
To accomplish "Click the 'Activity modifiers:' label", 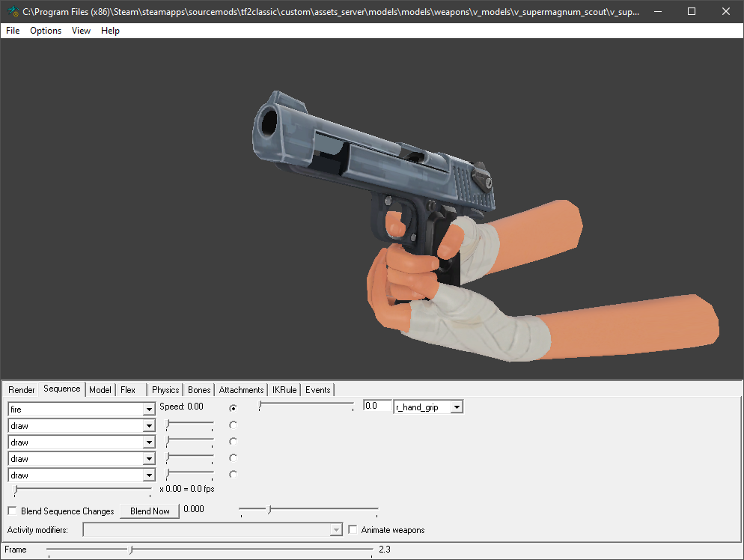I will [37, 530].
